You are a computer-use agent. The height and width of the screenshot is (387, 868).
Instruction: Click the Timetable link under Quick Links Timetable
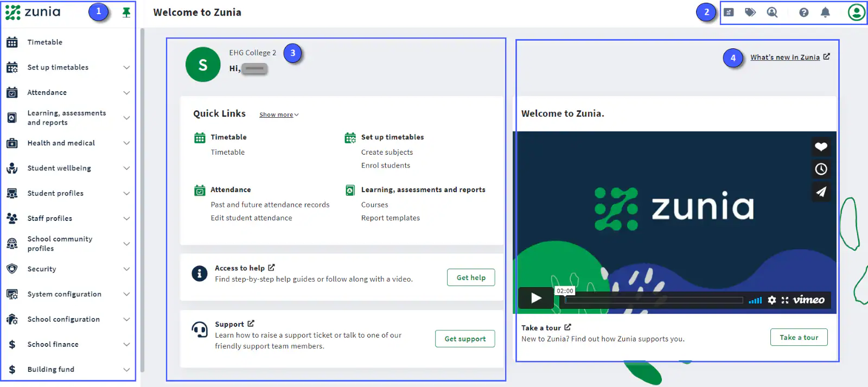[227, 153]
